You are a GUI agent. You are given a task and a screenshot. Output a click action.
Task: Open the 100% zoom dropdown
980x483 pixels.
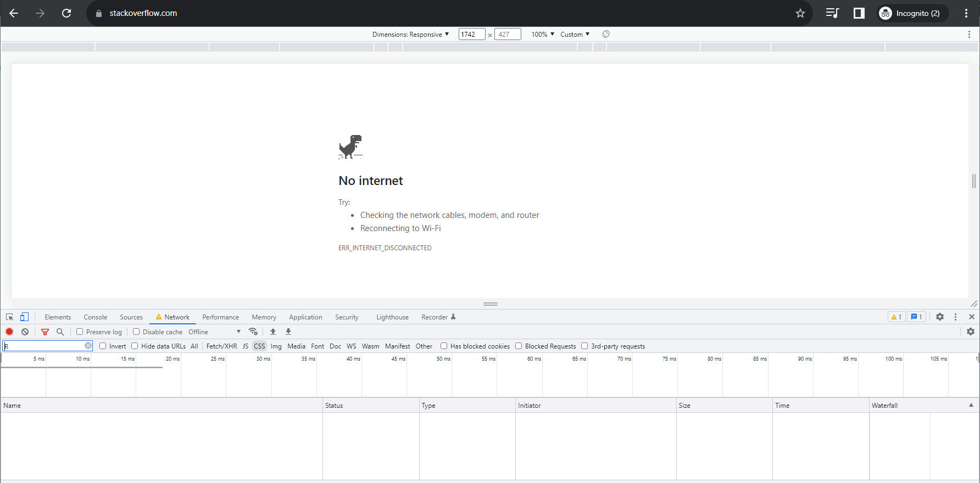coord(543,34)
